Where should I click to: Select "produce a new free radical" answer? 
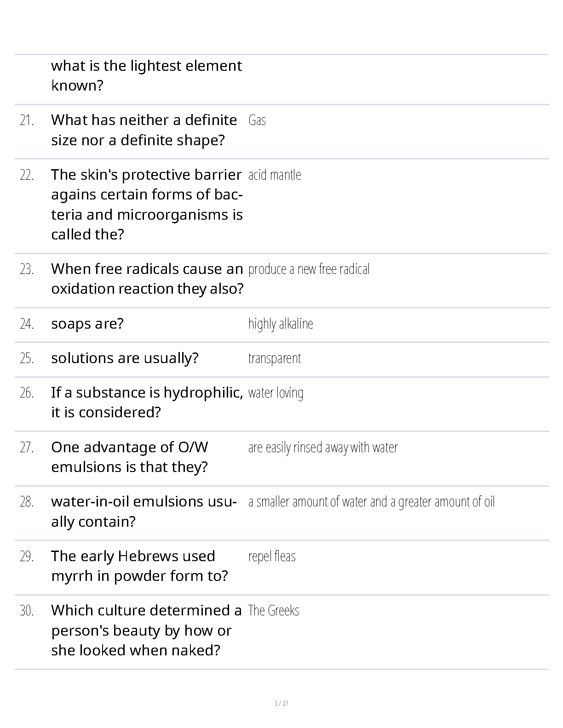coord(309,269)
